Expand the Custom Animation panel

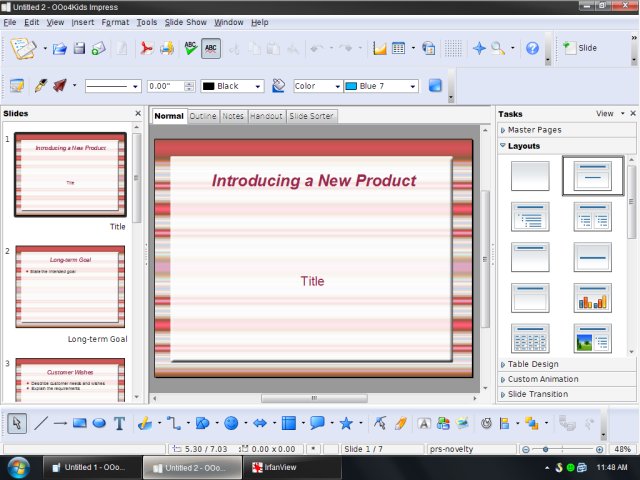click(x=543, y=379)
